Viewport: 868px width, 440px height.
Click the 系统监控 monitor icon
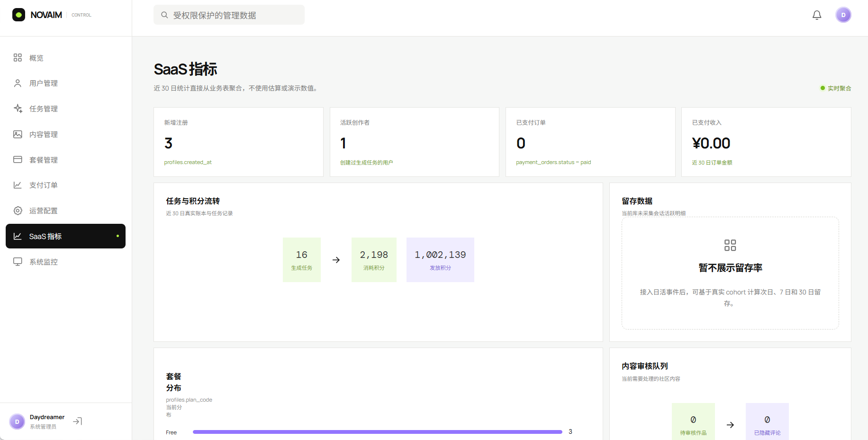click(x=18, y=262)
